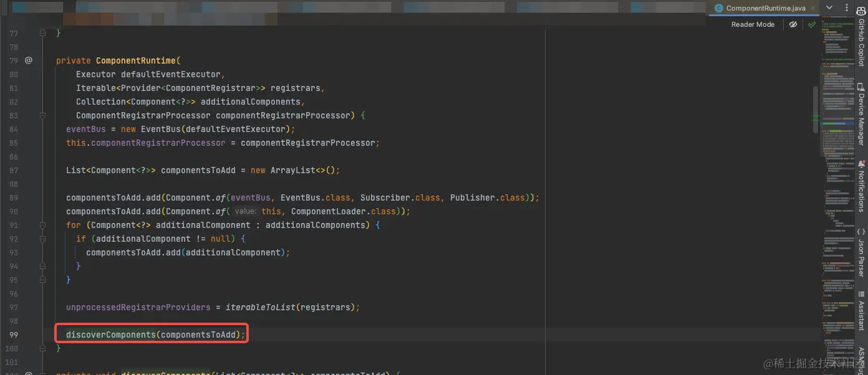The image size is (868, 375).
Task: Click the crossed-eye icon beside Reader Mode
Action: click(x=793, y=24)
